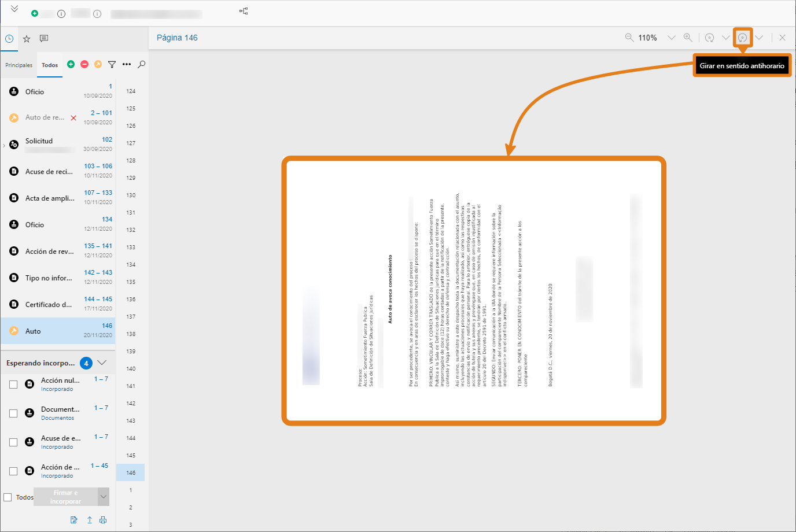
Task: Open the counterclockwise rotation dropdown arrow
Action: tap(759, 38)
